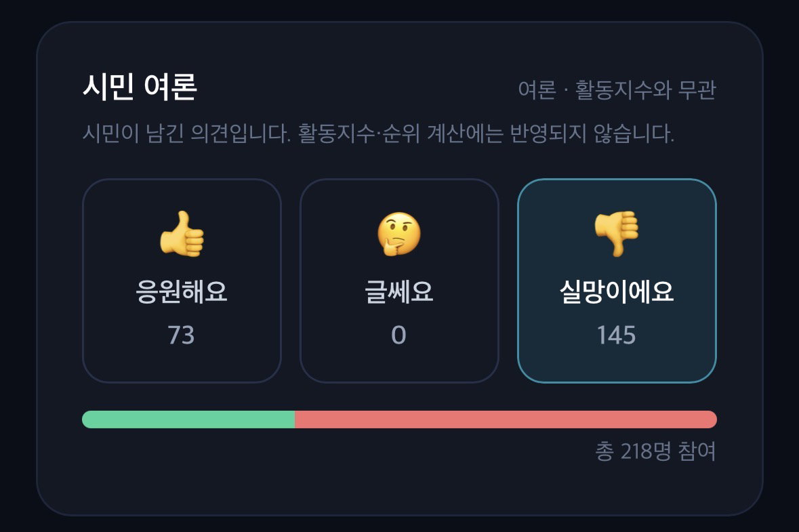Click the 실망이에요 label text
Viewport: 799px width, 532px height.
(617, 292)
